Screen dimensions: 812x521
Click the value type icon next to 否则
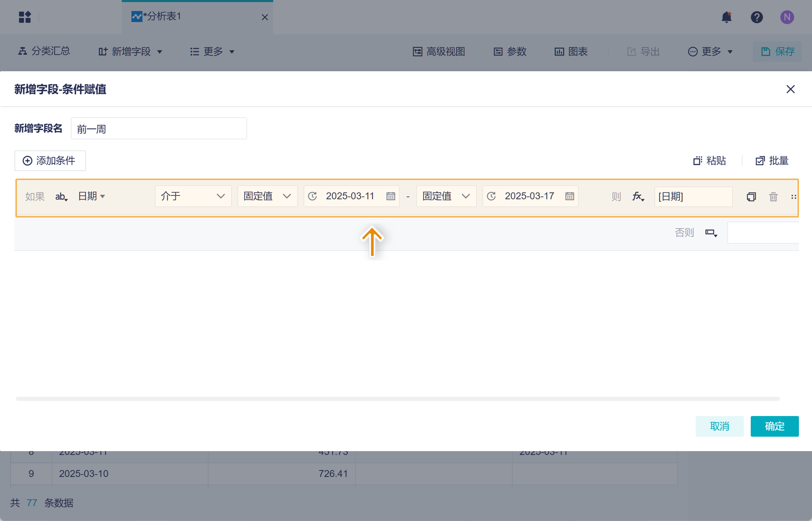[x=711, y=233]
